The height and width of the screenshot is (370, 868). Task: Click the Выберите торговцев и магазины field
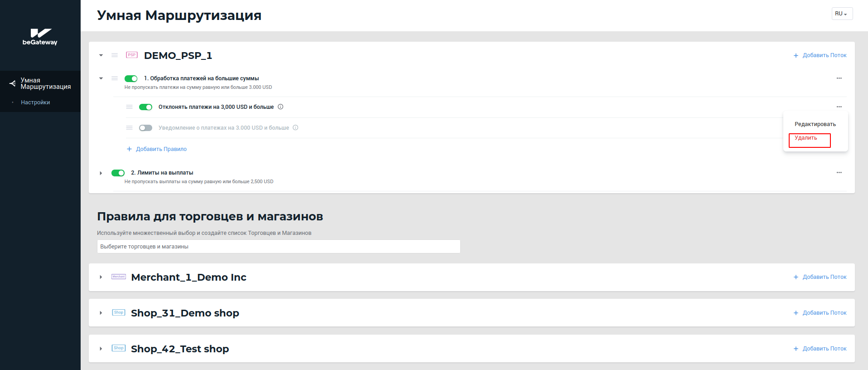coord(278,247)
